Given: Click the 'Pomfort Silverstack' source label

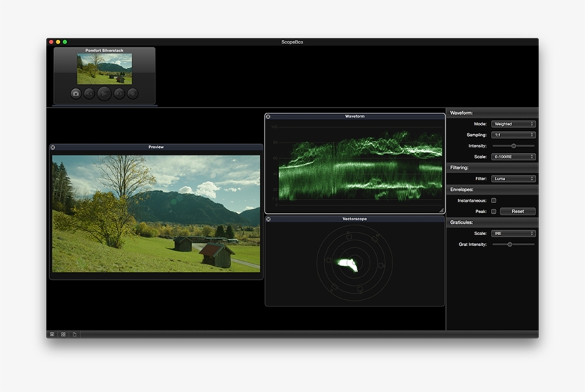Looking at the screenshot, I should click(104, 51).
